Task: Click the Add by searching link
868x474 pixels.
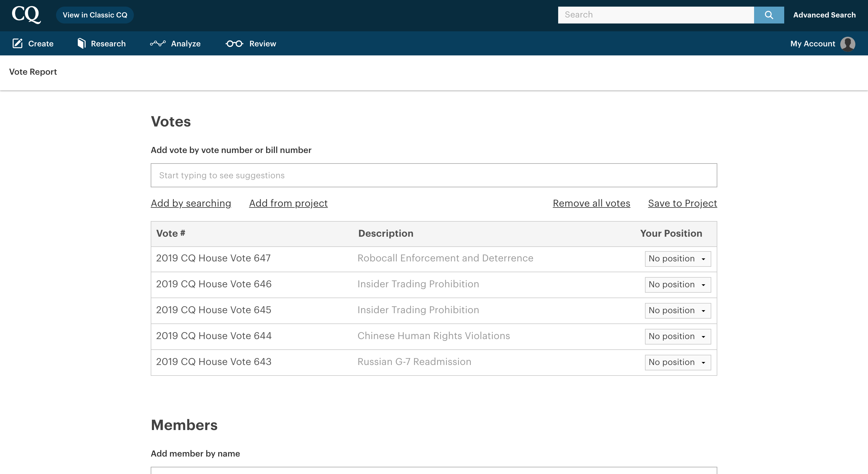Action: click(191, 203)
